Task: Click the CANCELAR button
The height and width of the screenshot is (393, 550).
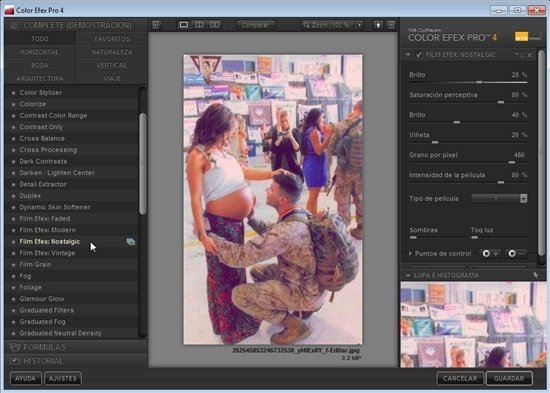Action: pos(460,378)
